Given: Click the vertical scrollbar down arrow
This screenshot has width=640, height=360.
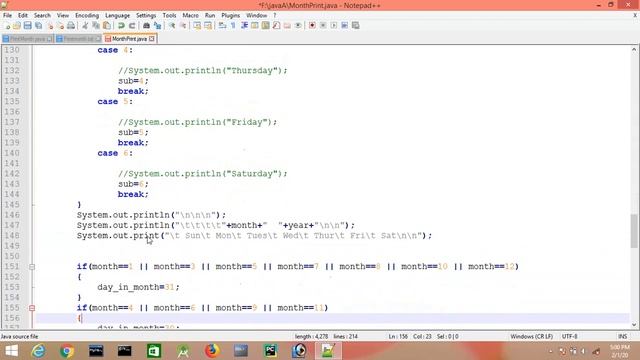Looking at the screenshot, I should pos(634,325).
